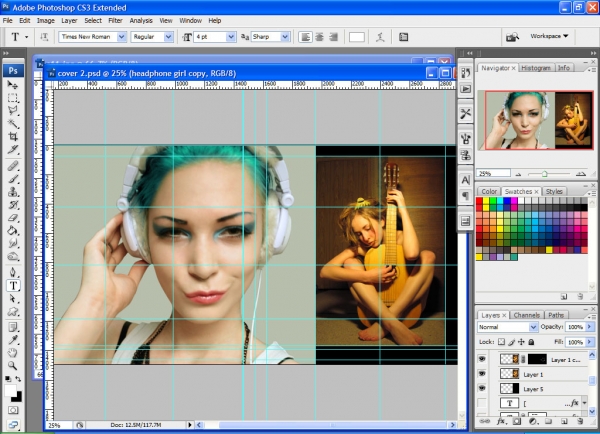Select the Smudge tool
This screenshot has width=600, height=434.
pos(13,243)
